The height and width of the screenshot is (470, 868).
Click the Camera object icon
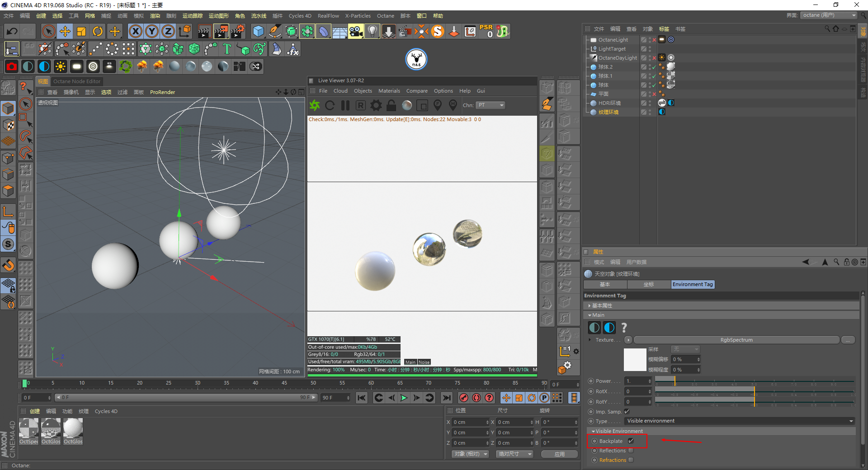coord(356,31)
